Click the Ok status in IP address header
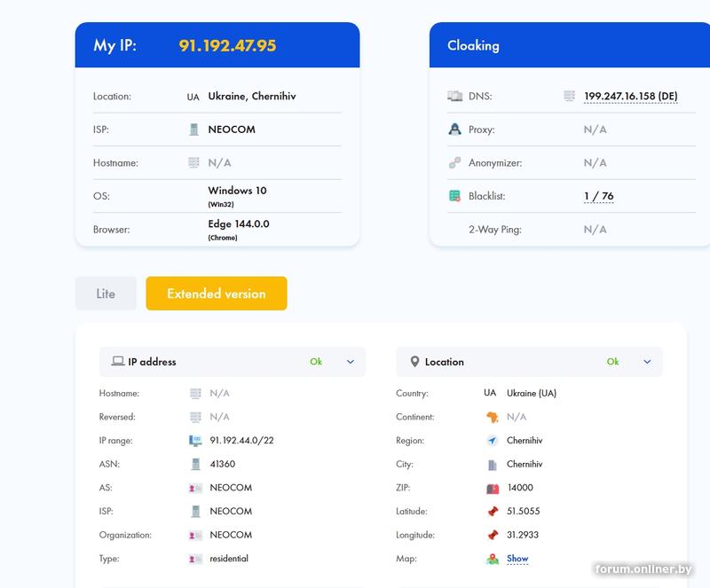Viewport: 710px width, 588px height. (x=316, y=361)
